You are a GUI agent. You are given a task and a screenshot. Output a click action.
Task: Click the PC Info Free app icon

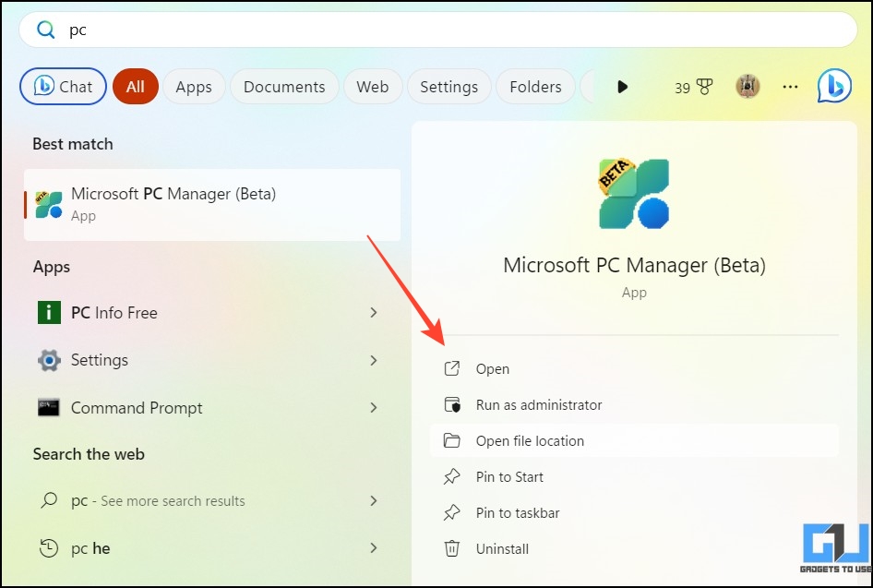click(x=49, y=313)
